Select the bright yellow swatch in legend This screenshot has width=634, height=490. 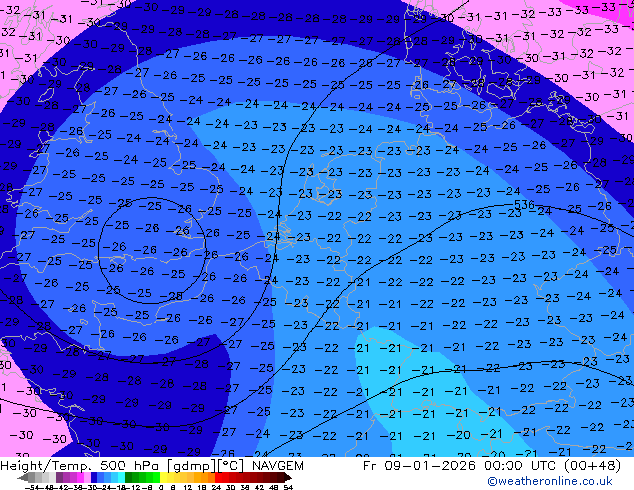coord(163,477)
